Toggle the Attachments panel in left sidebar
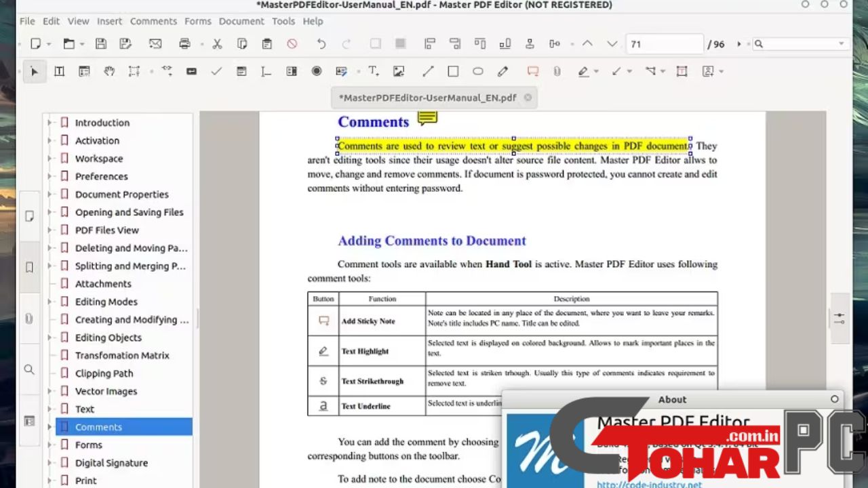Viewport: 868px width, 488px height. 29,318
